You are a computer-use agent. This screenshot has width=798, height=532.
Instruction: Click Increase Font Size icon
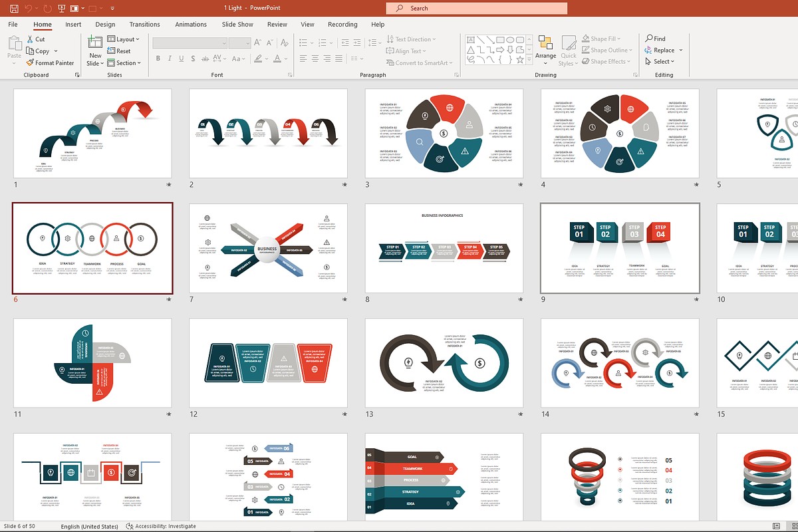259,43
